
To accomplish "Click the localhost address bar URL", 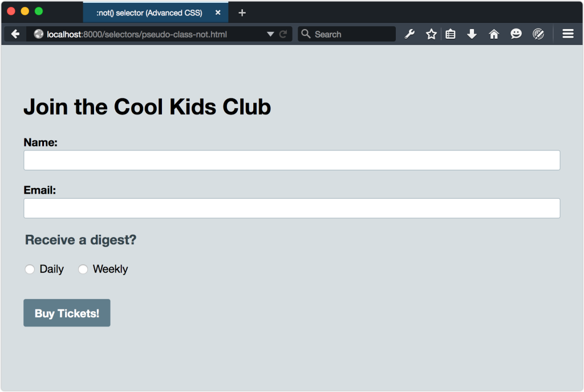I will click(137, 34).
